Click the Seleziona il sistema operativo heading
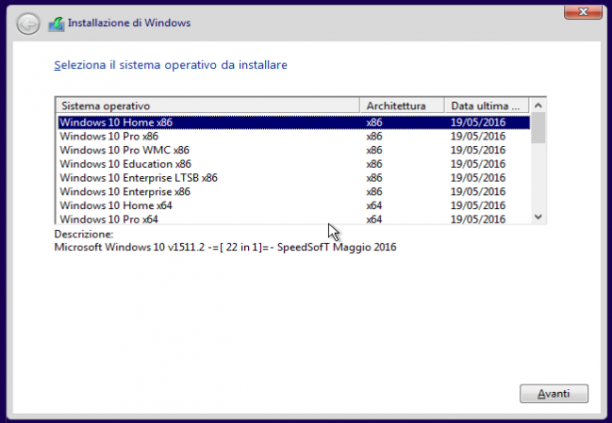 point(171,65)
